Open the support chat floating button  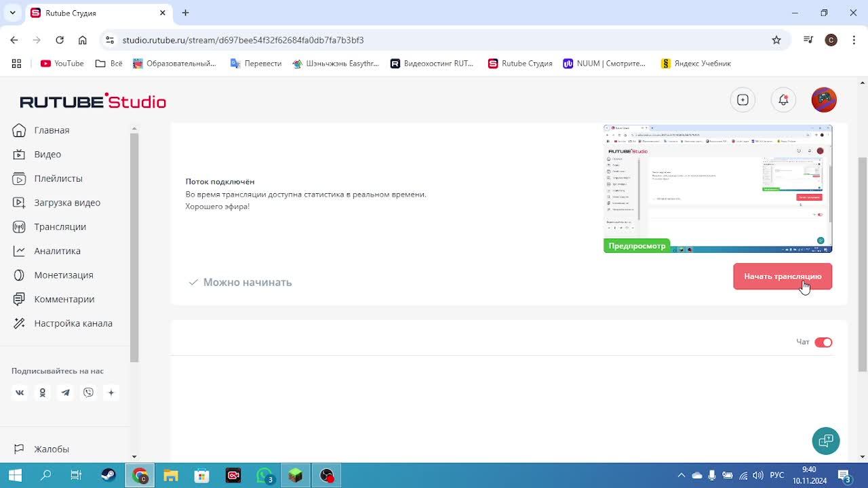click(826, 441)
